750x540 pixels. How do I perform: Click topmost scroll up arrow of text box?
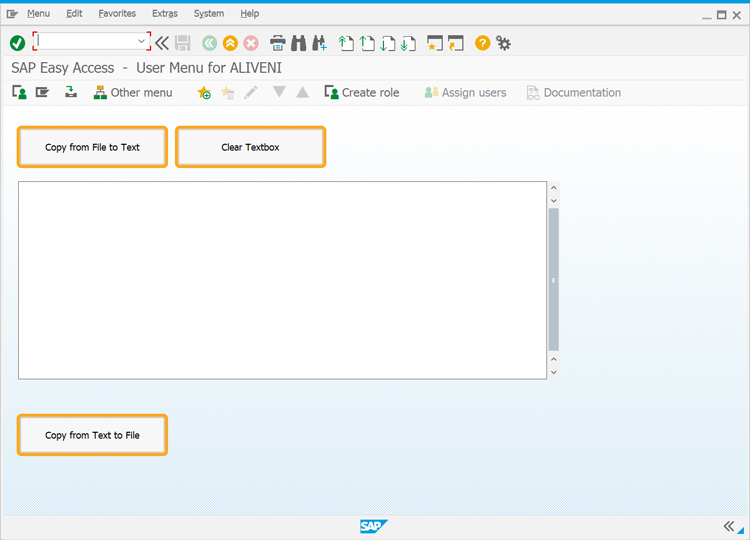pyautogui.click(x=553, y=188)
